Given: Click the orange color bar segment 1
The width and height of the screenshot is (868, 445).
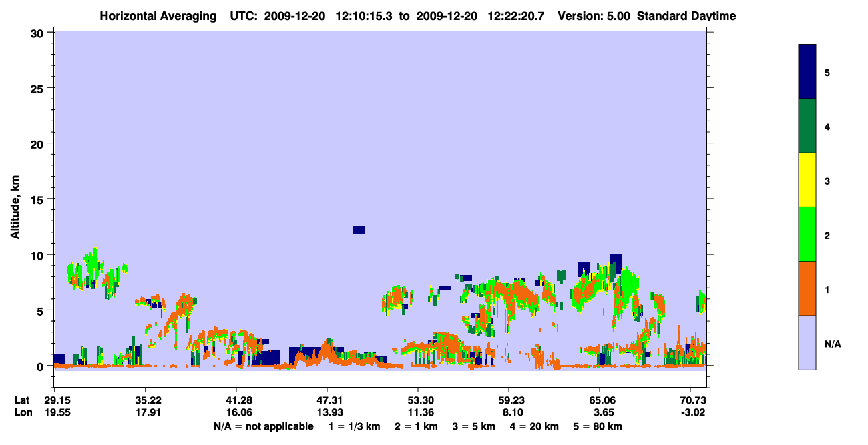Looking at the screenshot, I should [x=807, y=288].
